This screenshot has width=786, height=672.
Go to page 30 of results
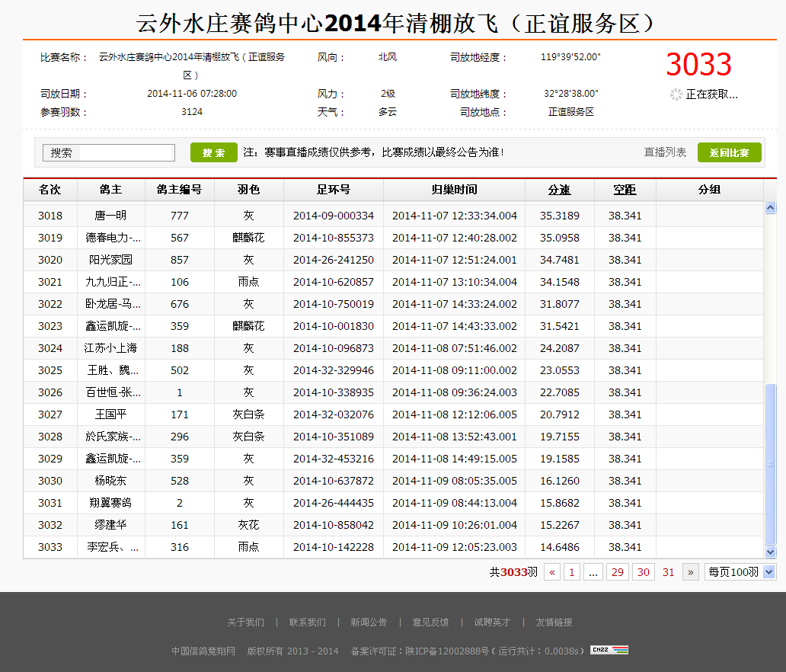644,572
